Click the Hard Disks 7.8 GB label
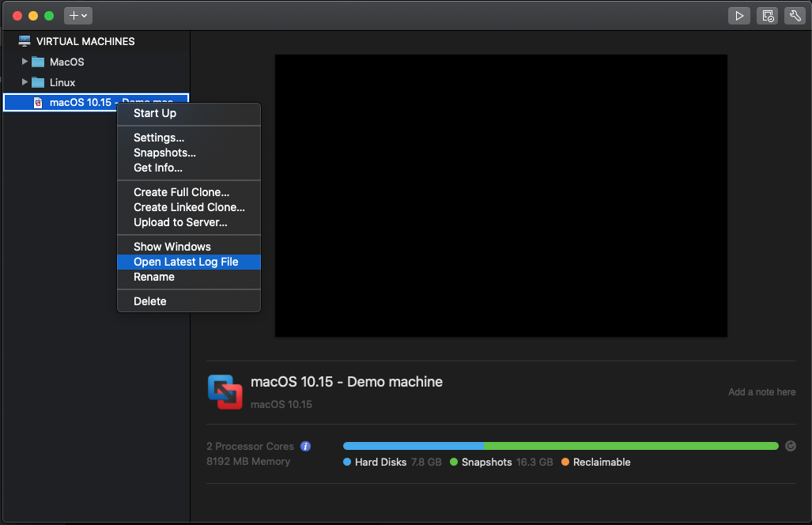The image size is (812, 525). 398,462
